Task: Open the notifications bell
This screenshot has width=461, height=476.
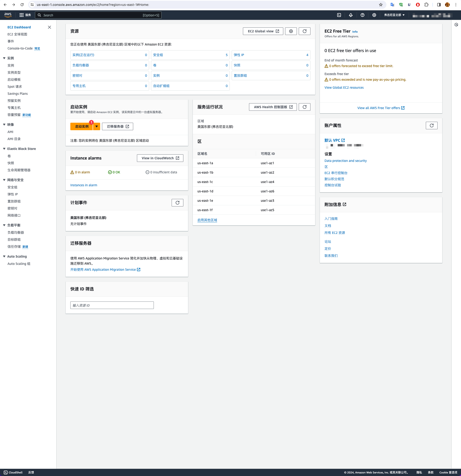Action: (351, 15)
